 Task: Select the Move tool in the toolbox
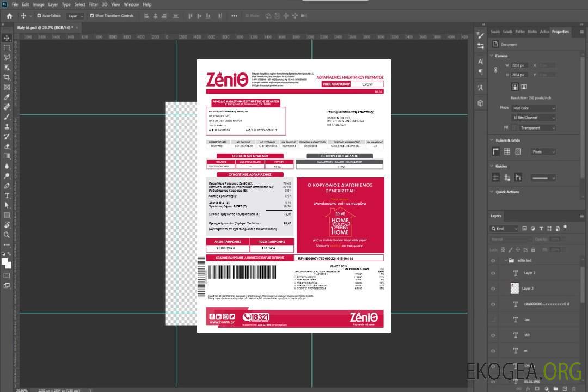coord(7,38)
